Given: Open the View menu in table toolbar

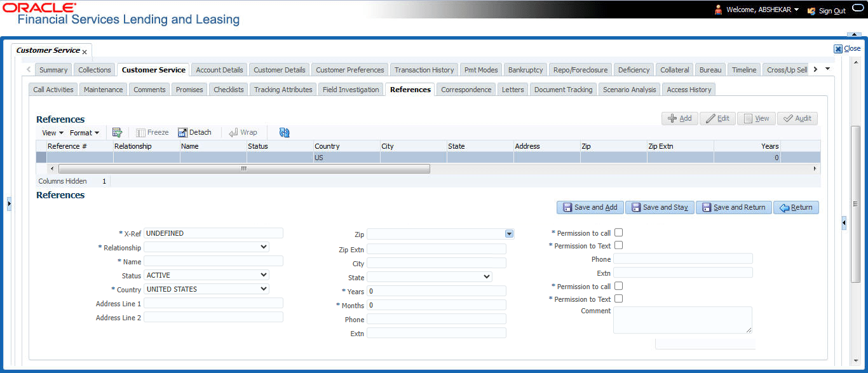Looking at the screenshot, I should pyautogui.click(x=53, y=133).
